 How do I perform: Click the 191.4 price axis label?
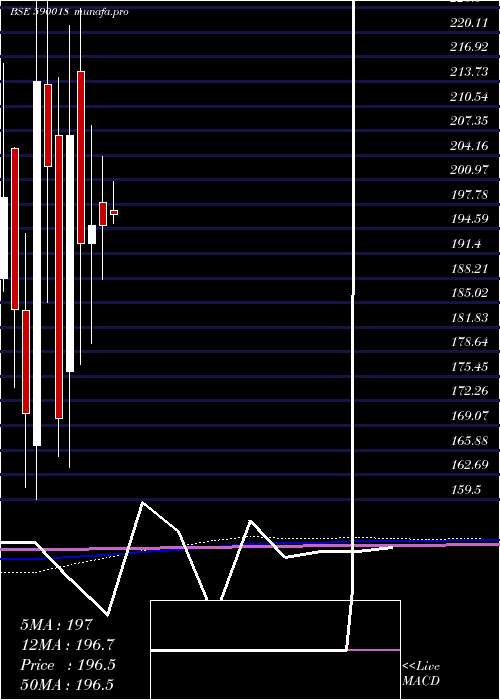click(466, 244)
